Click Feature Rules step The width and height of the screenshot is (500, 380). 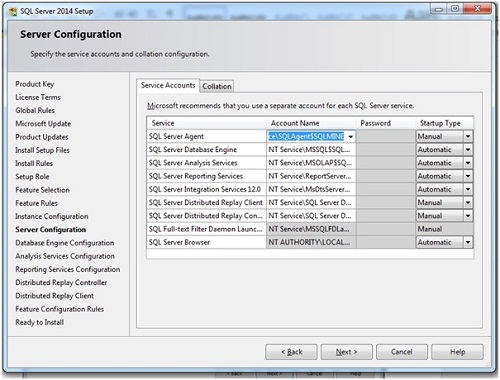pos(36,203)
